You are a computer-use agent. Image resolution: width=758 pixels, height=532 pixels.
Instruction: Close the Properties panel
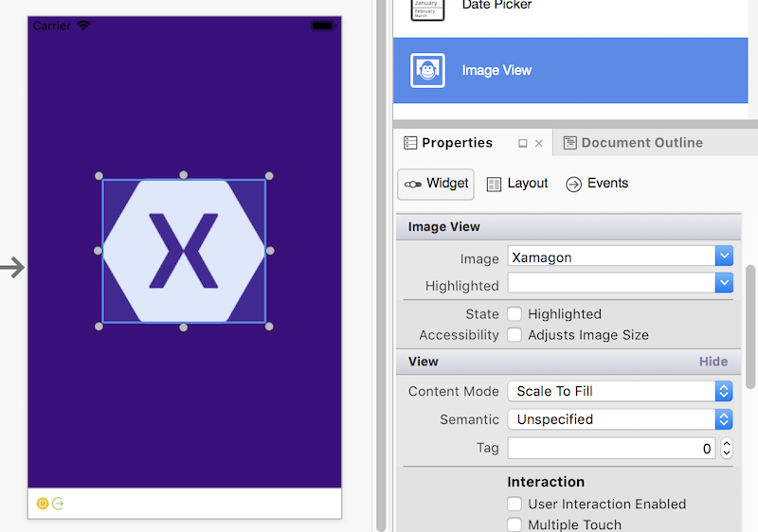tap(539, 143)
